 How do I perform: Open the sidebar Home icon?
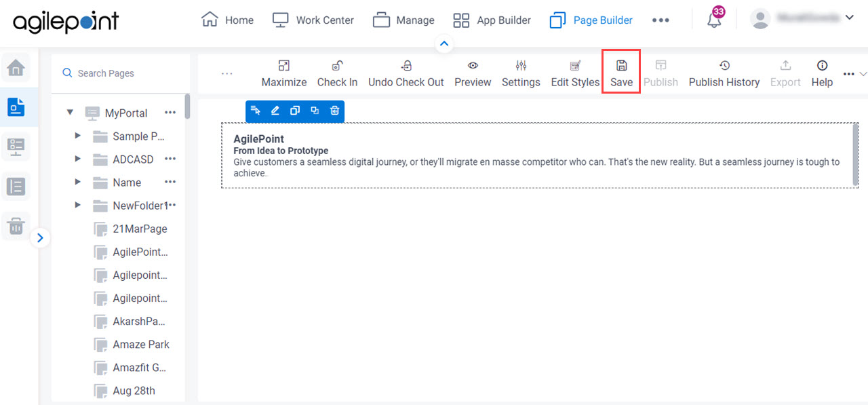[16, 67]
